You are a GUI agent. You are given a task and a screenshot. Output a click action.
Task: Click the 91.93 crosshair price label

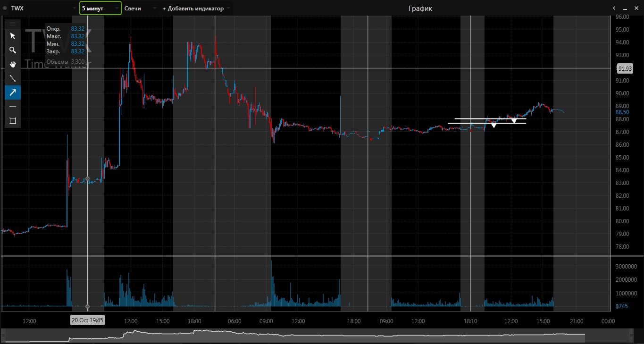625,69
